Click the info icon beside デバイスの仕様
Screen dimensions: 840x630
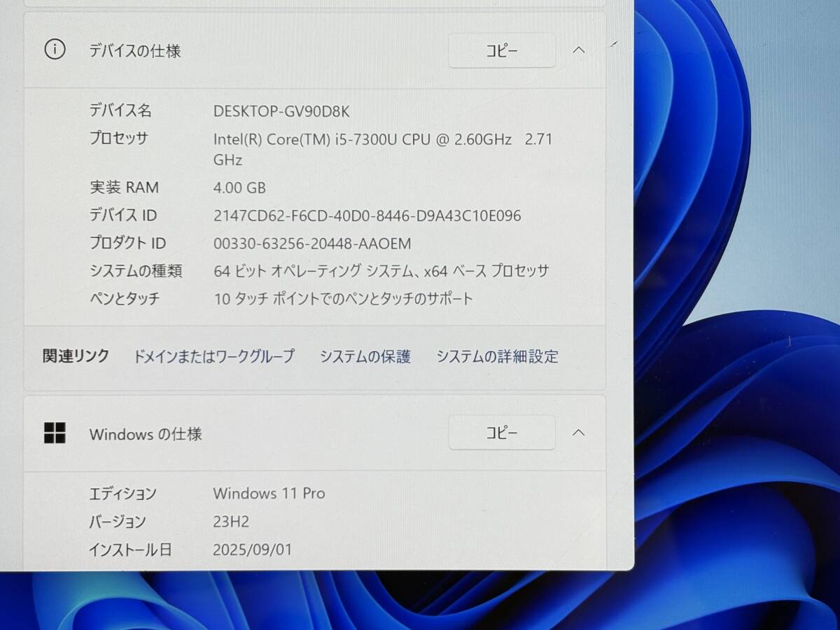pyautogui.click(x=55, y=50)
